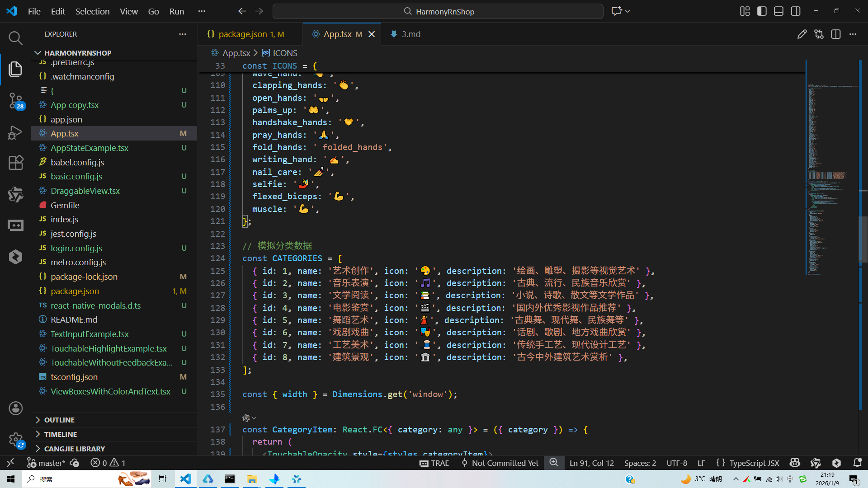Open Accounts icon in activity bar
This screenshot has height=488, width=868.
pyautogui.click(x=15, y=408)
